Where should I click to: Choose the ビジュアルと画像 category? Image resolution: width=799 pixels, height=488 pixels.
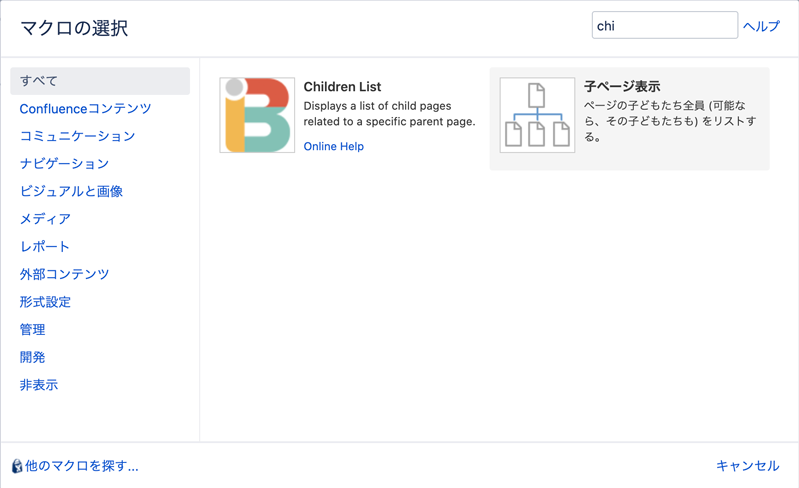pos(71,191)
